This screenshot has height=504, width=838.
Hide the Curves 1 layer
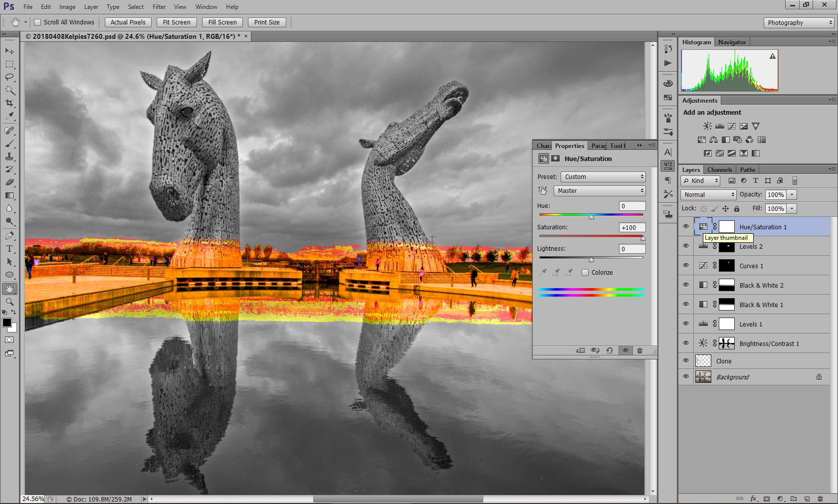686,266
